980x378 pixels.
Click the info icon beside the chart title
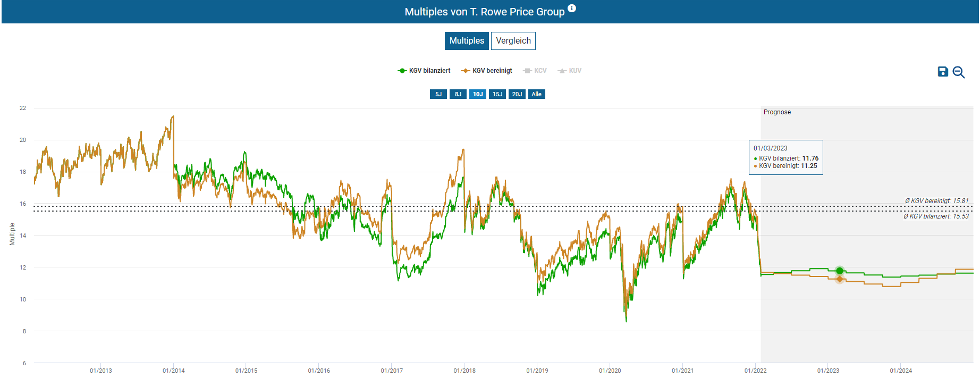pos(572,9)
